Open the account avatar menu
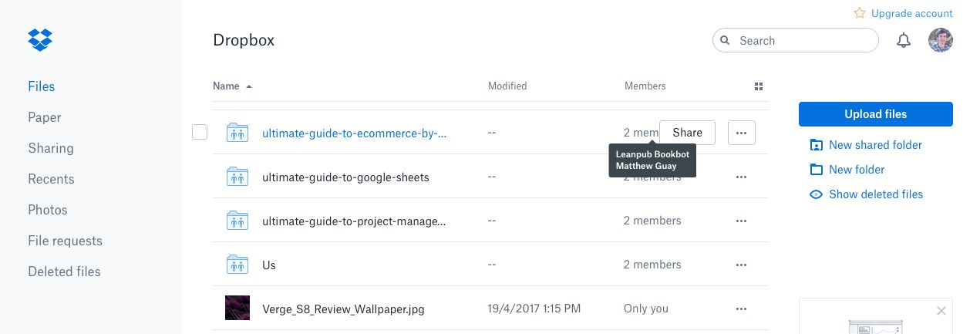The height and width of the screenshot is (334, 980). click(941, 41)
